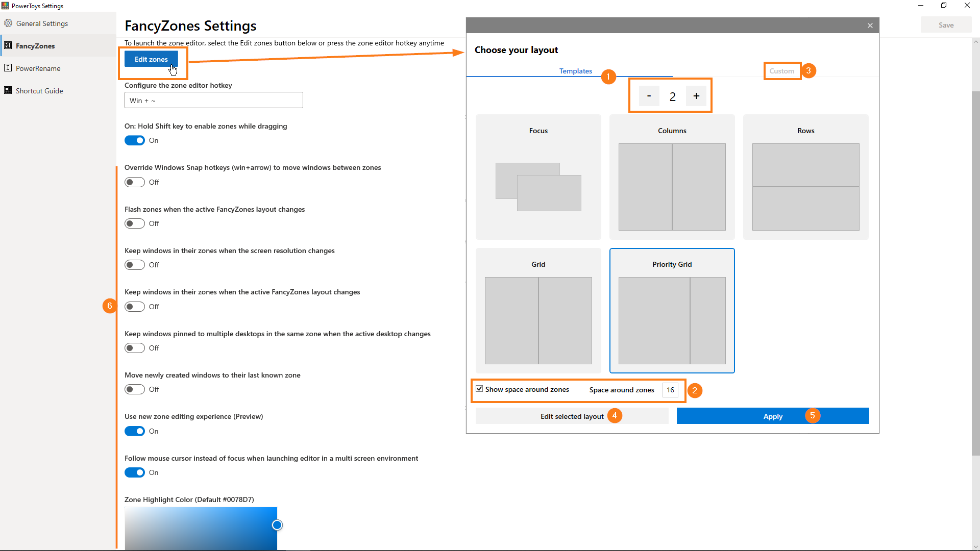980x551 pixels.
Task: Click Edit selected layout button
Action: 572,416
